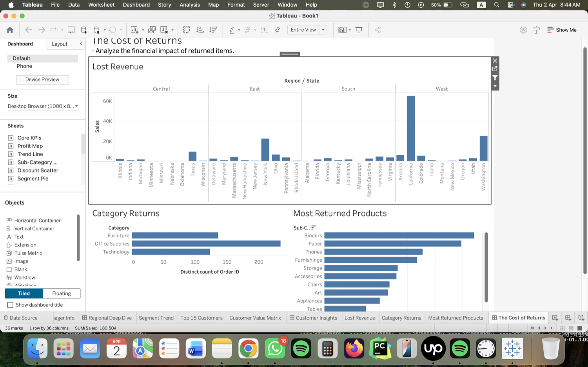Viewport: 588px width, 367px height.
Task: Open the Top 15 Customers sheet tab
Action: (201, 318)
